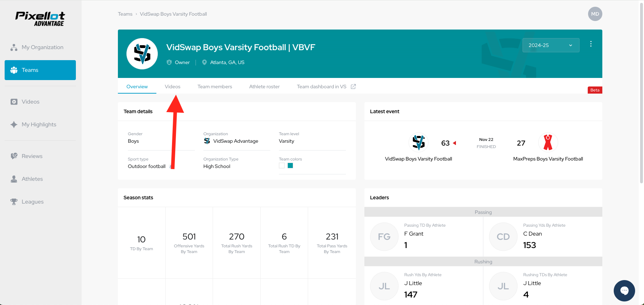Click the My Highlights star icon
644x305 pixels.
[14, 125]
